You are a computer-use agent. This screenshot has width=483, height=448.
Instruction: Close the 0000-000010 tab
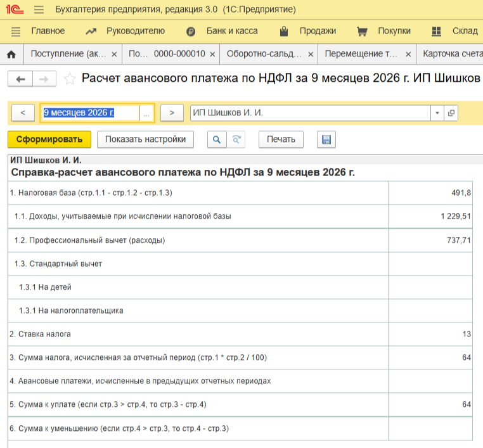coord(212,54)
